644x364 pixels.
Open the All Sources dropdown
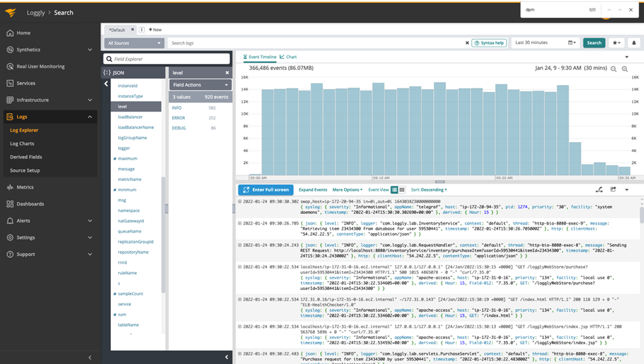click(134, 43)
